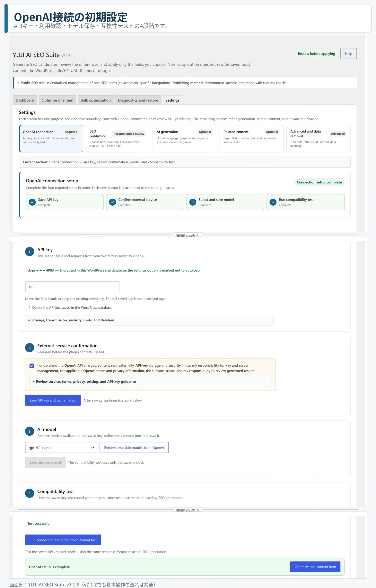Open the Optimize one item tab
376x588 pixels.
(x=57, y=100)
